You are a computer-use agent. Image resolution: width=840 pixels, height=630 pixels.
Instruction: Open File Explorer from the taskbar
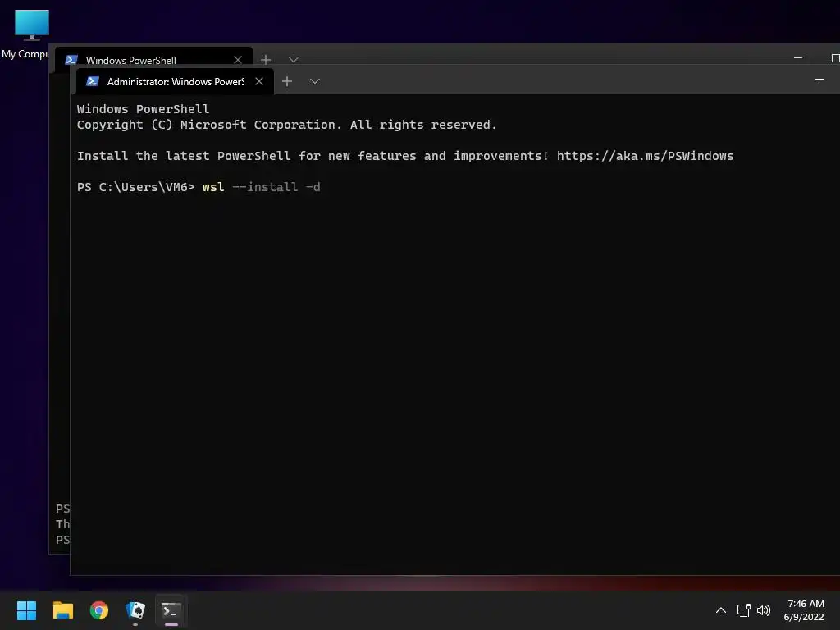click(x=62, y=610)
